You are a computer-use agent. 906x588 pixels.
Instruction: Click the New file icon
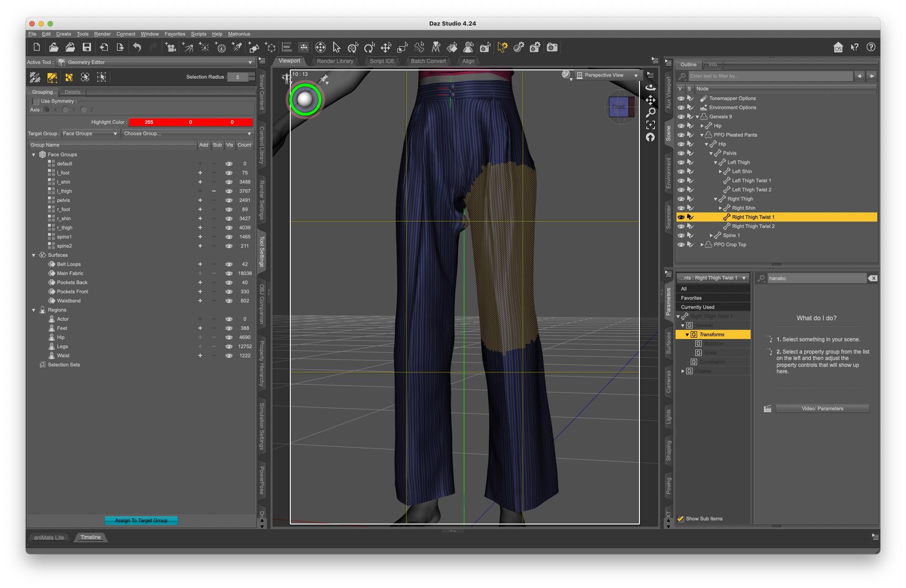point(37,47)
